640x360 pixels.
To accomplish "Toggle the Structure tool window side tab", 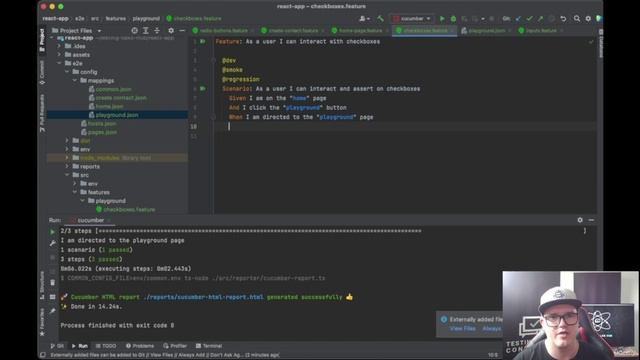I will (42, 284).
